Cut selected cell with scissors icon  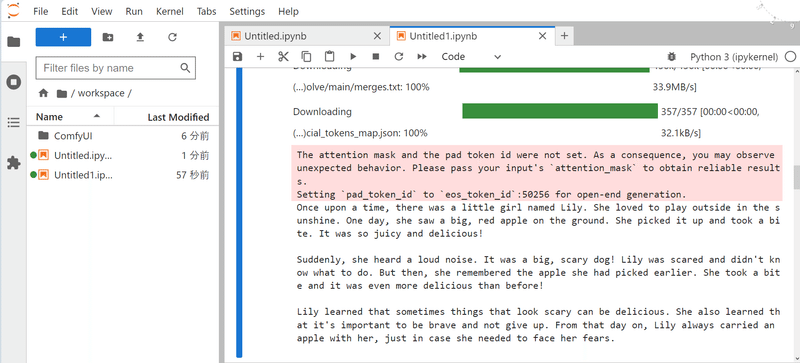pyautogui.click(x=283, y=57)
